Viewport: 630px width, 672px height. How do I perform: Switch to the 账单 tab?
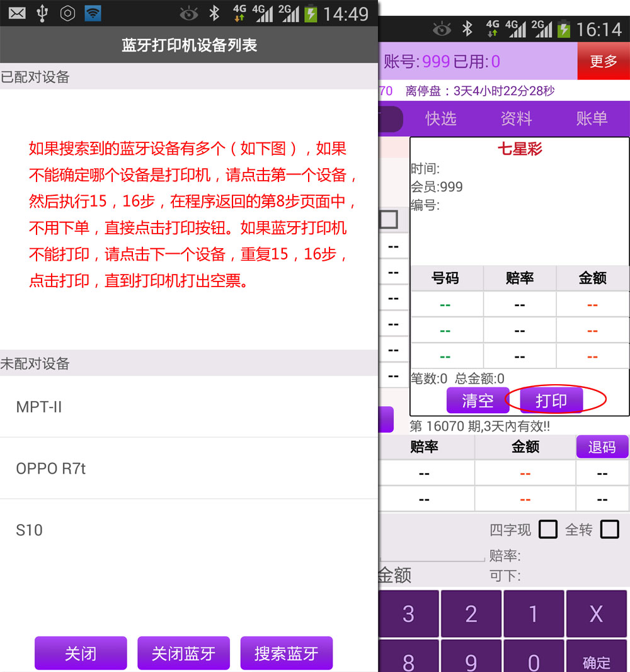click(592, 118)
